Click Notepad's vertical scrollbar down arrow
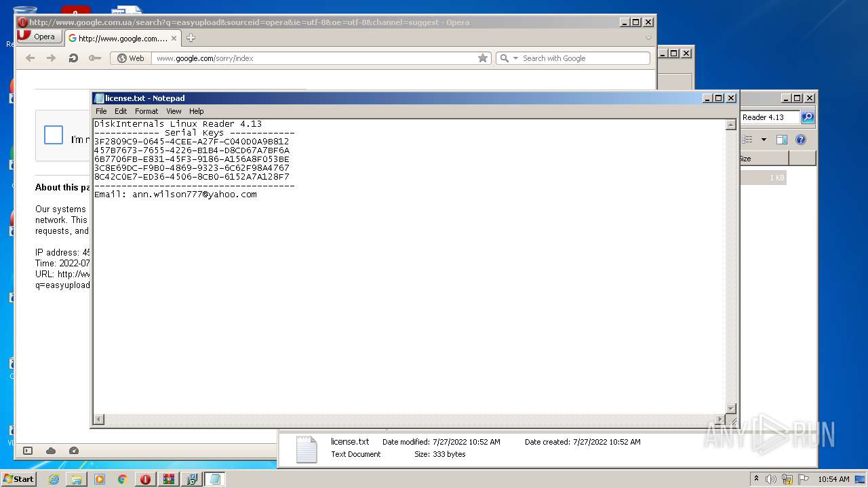Screen dimensions: 868x488 (x=730, y=409)
